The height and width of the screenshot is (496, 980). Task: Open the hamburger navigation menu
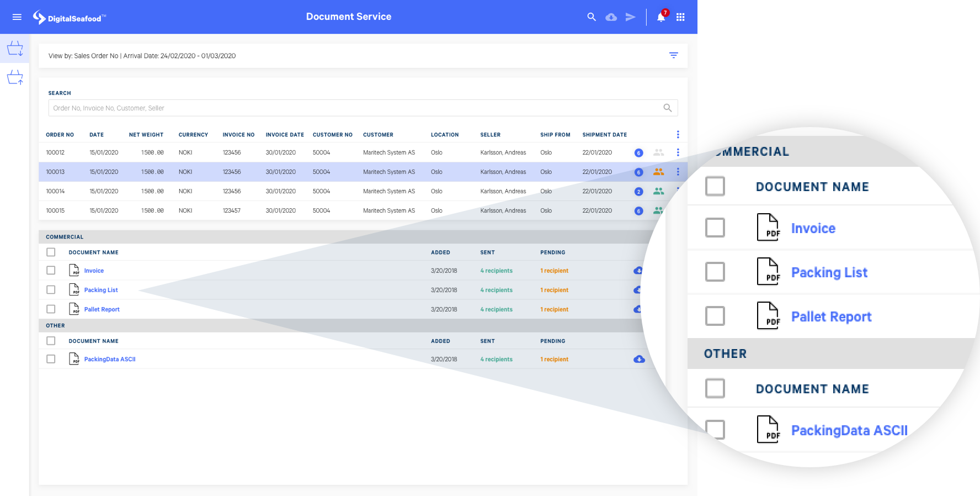17,17
